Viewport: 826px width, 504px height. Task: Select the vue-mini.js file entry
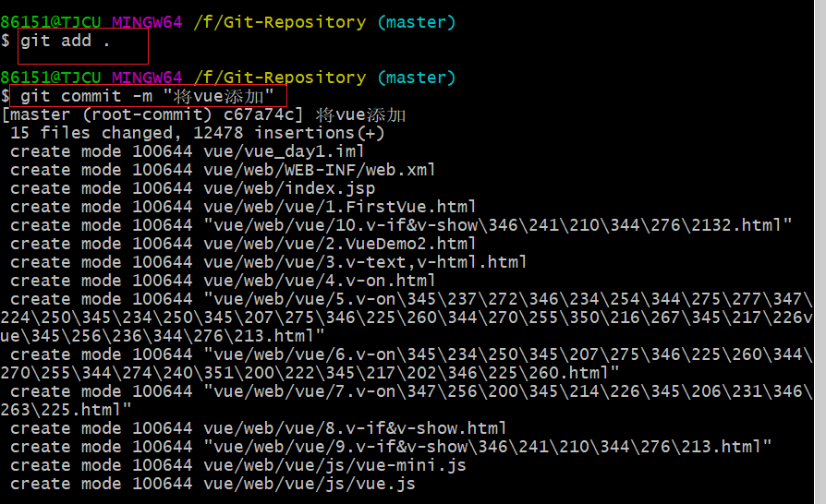pyautogui.click(x=334, y=465)
